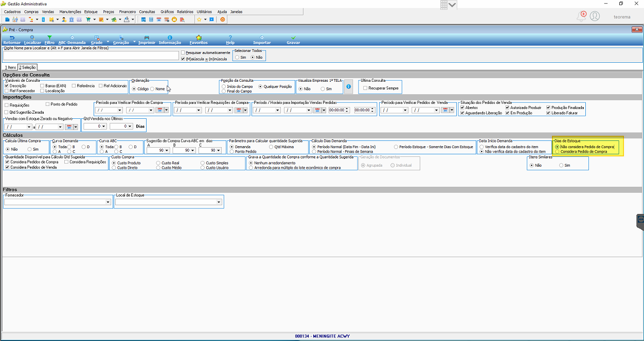644x341 pixels.
Task: Open the Help button
Action: [x=230, y=40]
